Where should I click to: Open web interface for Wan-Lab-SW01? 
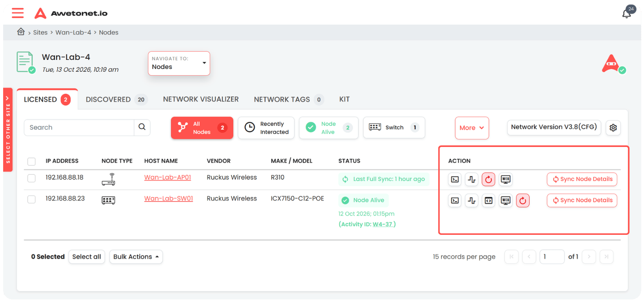506,201
